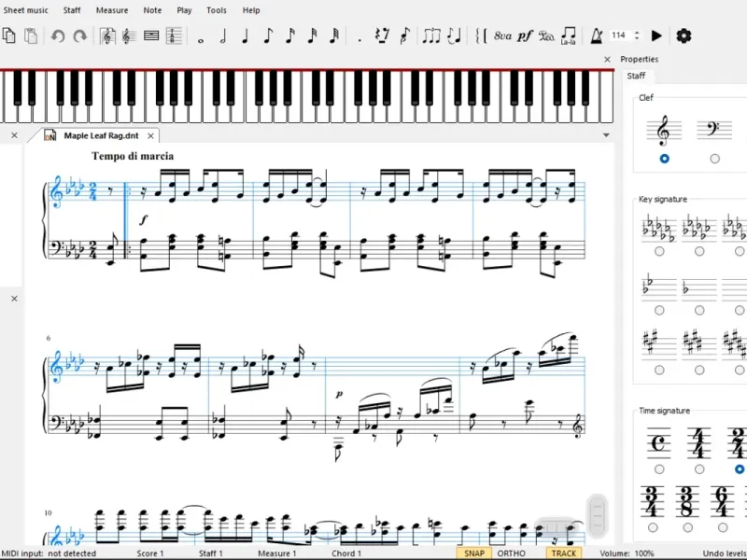
Task: Click the Paste clipboard icon
Action: 31,35
